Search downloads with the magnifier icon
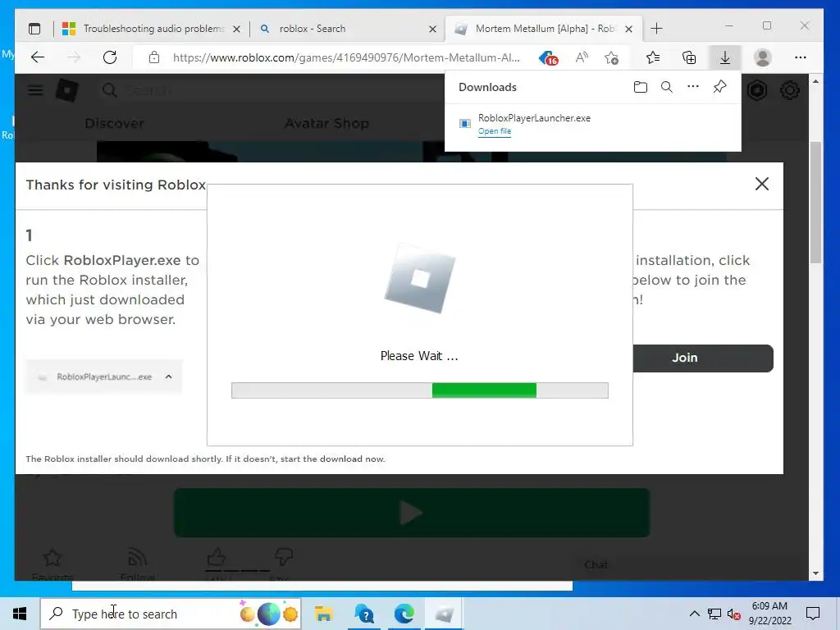Screen dimensions: 840x630 click(666, 87)
